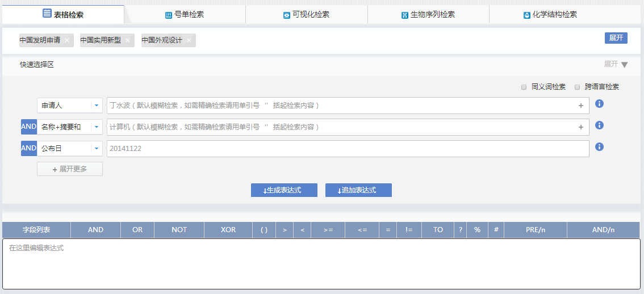Open the 名称+摘要和 field dropdown

(97, 127)
